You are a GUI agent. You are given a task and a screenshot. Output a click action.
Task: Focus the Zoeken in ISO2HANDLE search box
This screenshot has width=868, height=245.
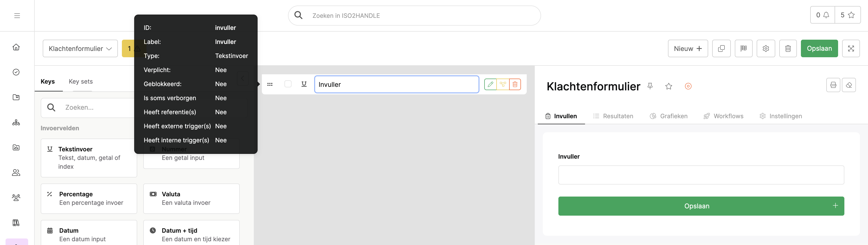414,16
